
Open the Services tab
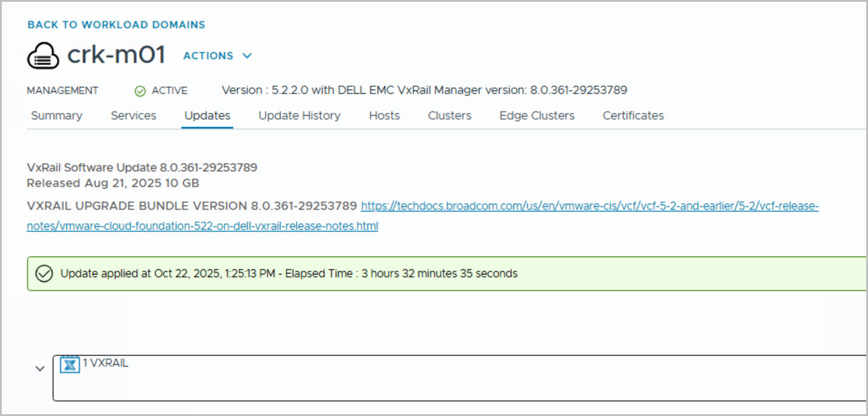point(133,116)
